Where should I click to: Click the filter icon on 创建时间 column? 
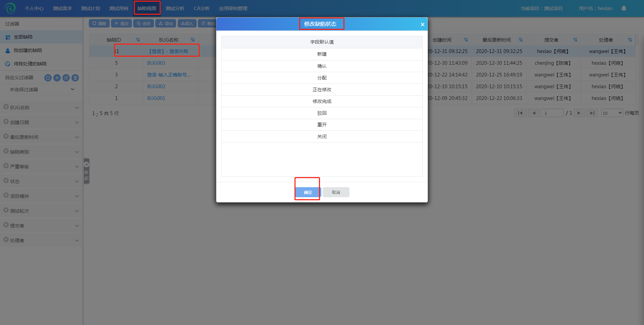[466, 40]
